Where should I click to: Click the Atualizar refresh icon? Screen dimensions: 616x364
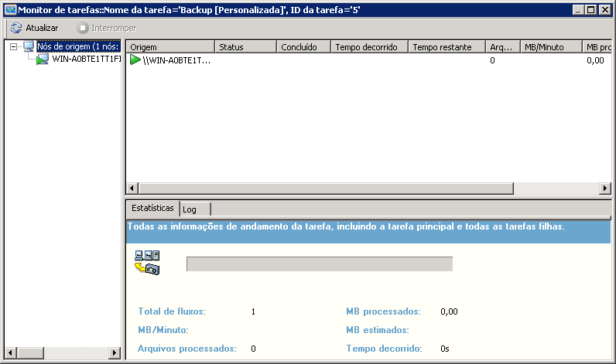(16, 28)
